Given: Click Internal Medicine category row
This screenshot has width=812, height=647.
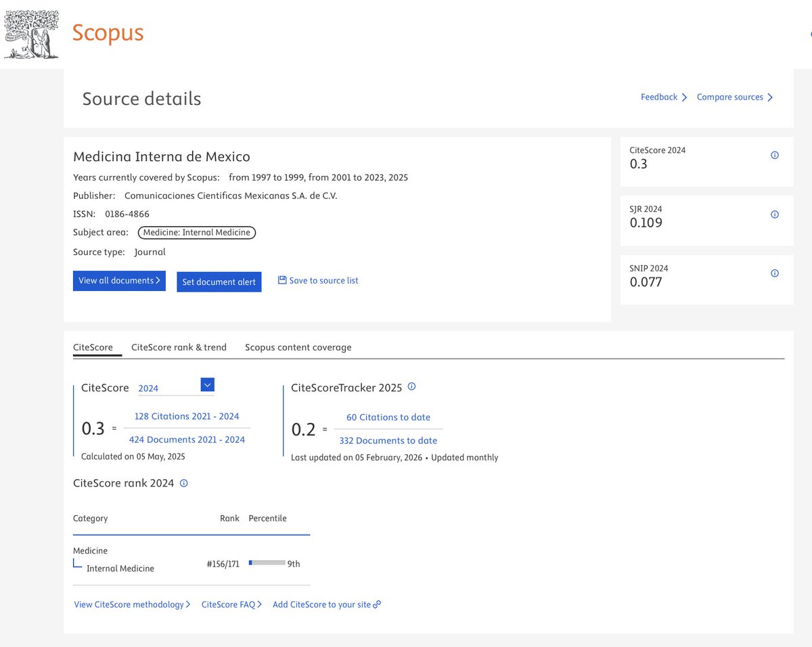Looking at the screenshot, I should coord(120,568).
